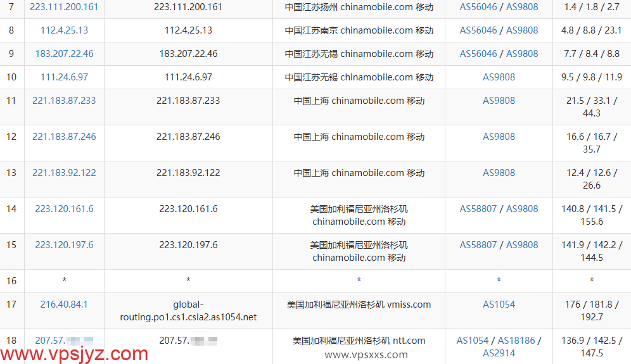Select latency text 12.4 / 12.6 / 26.6

tap(592, 179)
